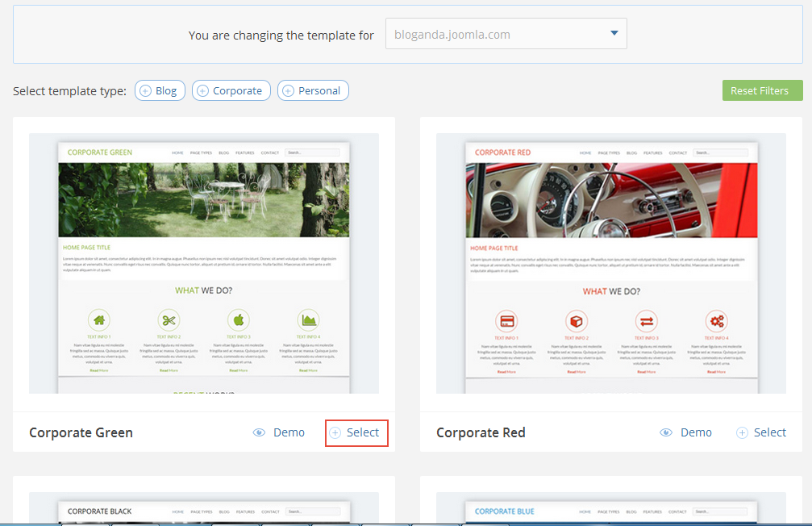812x526 pixels.
Task: Open the Corporate Blue template thumbnail
Action: pyautogui.click(x=611, y=508)
